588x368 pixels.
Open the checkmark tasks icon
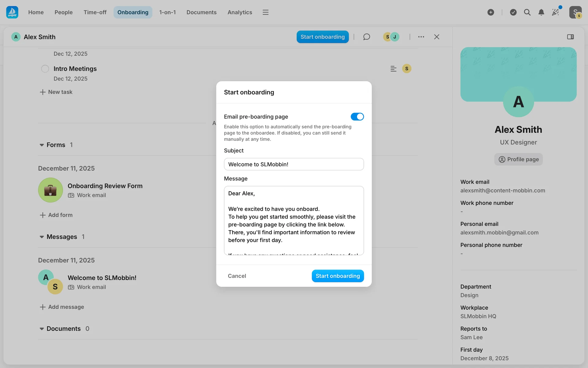tap(513, 12)
